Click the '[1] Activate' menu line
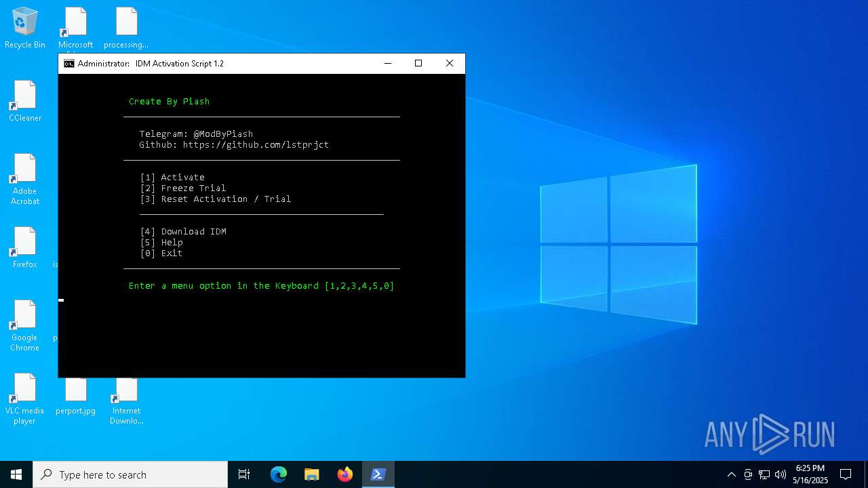 point(172,178)
